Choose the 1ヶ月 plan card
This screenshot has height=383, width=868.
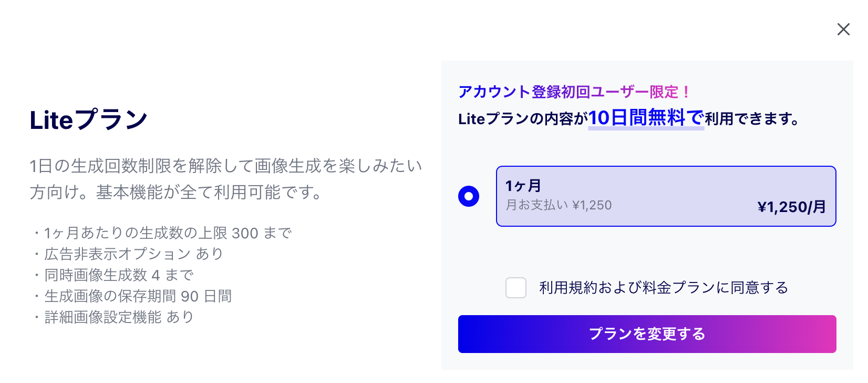click(666, 196)
